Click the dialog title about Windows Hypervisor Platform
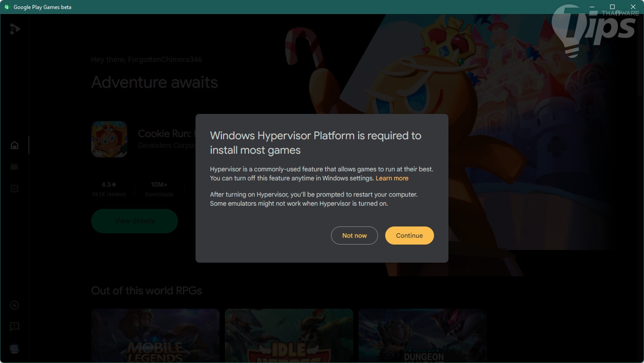The height and width of the screenshot is (363, 644). 316,142
